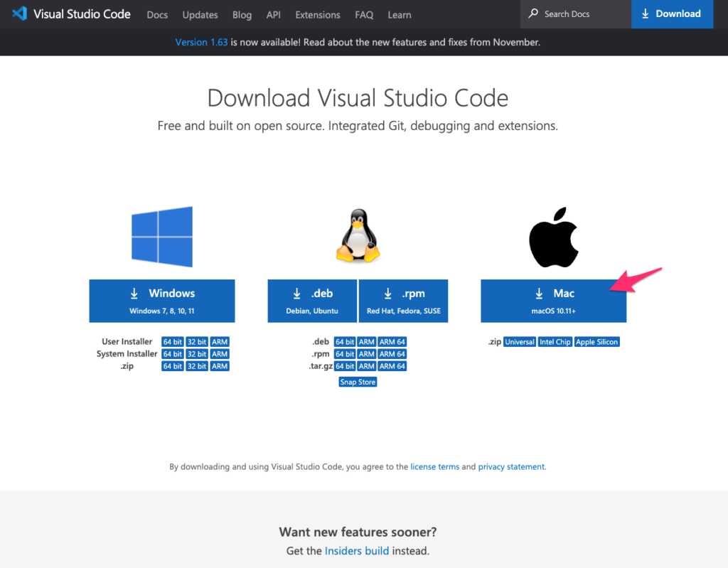
Task: Download Linux .tar.gz 64 bit
Action: point(345,366)
